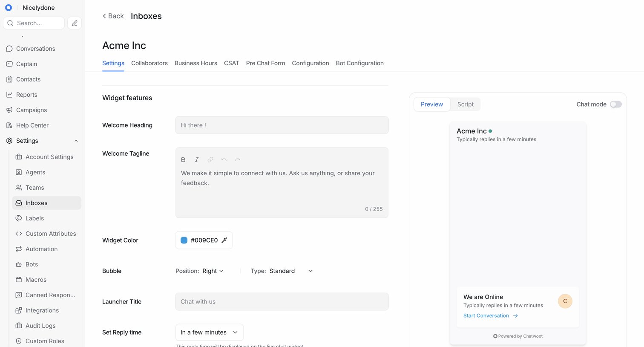Click the Chatwoot logo icon
The width and height of the screenshot is (644, 347).
click(x=8, y=8)
